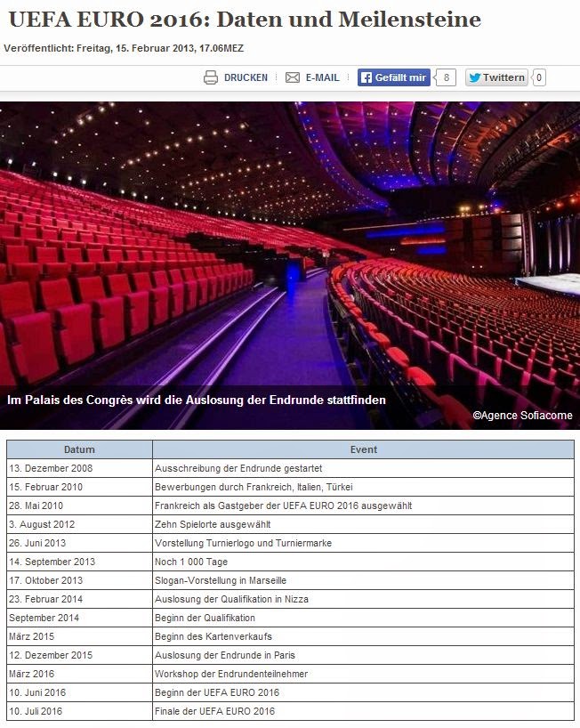The width and height of the screenshot is (580, 728).
Task: Click the 'Event' column header
Action: (x=363, y=449)
